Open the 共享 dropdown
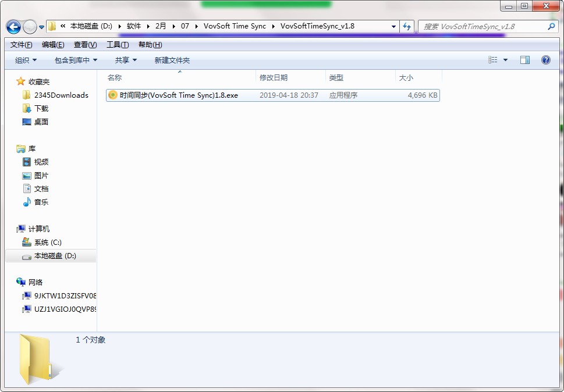This screenshot has height=392, width=564. point(125,60)
